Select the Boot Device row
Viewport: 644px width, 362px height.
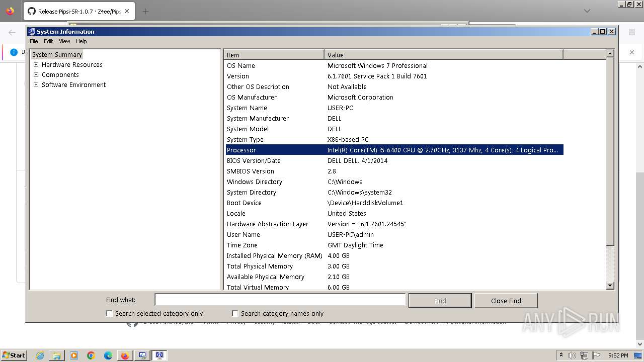tap(394, 203)
